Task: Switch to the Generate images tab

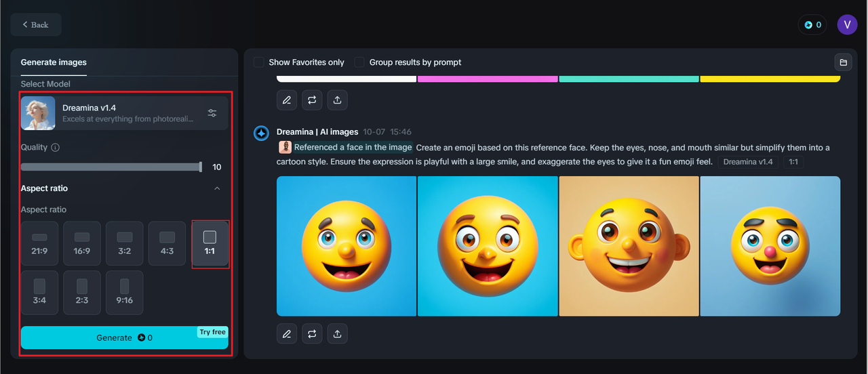Action: [54, 62]
